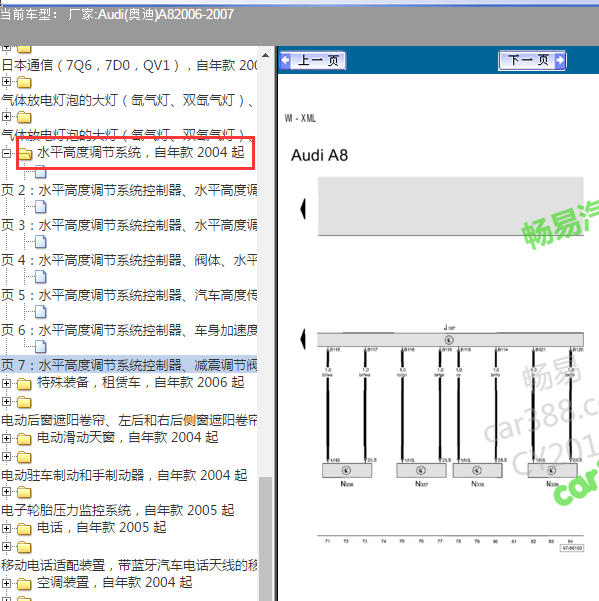Click J197 control unit bar in diagram
This screenshot has height=601, width=599.
coord(450,340)
